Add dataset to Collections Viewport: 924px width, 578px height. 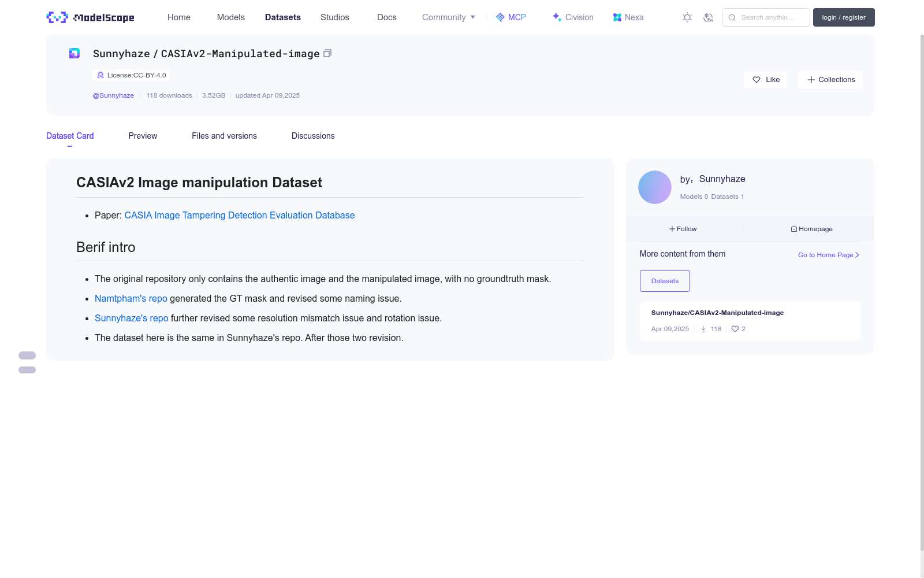[x=830, y=80]
